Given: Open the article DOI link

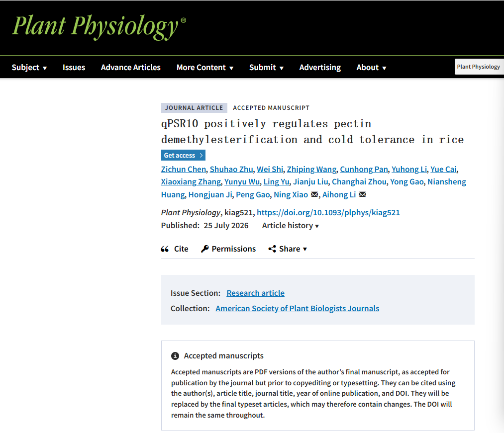Looking at the screenshot, I should 328,213.
